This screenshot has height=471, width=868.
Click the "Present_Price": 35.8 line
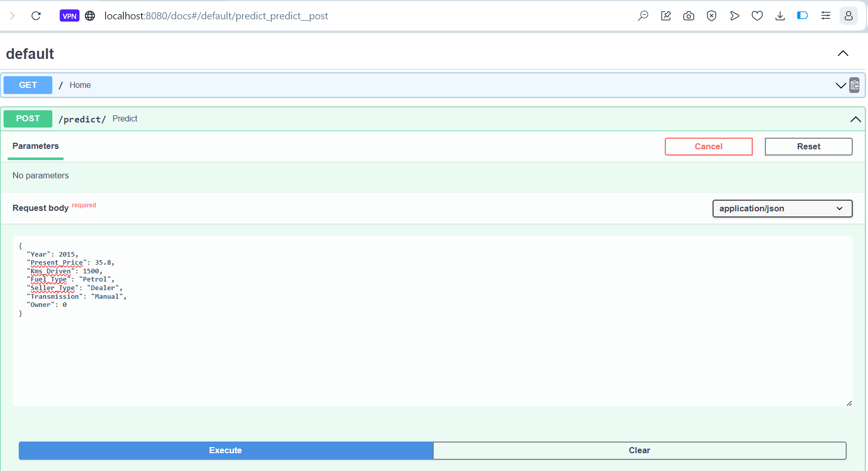(71, 263)
